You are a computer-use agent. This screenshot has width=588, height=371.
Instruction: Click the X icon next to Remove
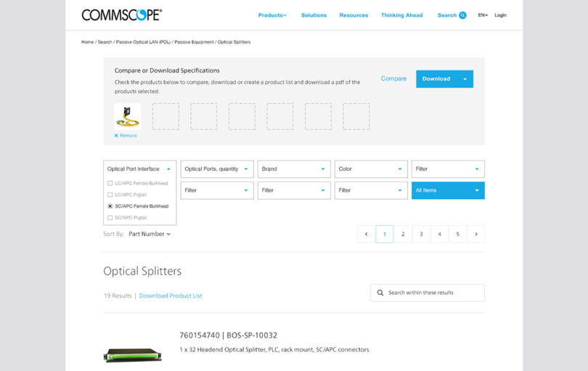pyautogui.click(x=116, y=136)
